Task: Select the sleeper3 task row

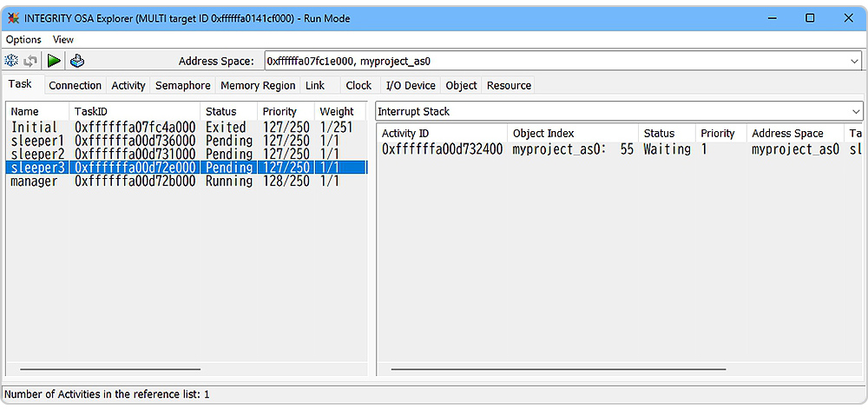Action: tap(187, 167)
